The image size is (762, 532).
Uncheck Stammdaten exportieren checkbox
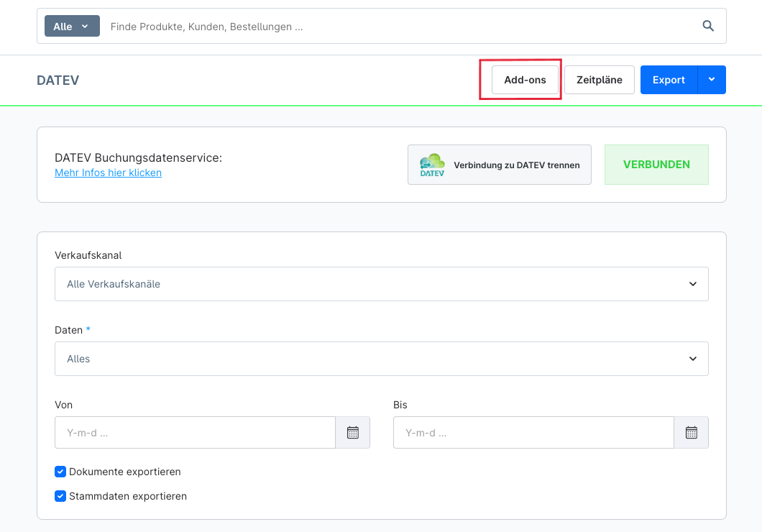pos(60,496)
